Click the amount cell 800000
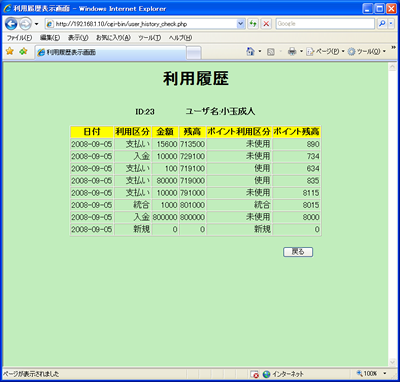This screenshot has height=382, width=400. [x=165, y=217]
